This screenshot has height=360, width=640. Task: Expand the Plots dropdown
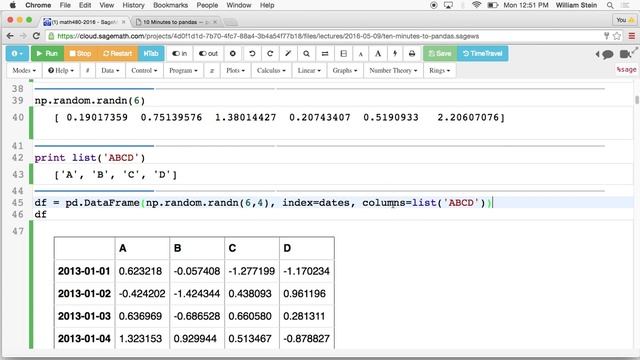pyautogui.click(x=236, y=70)
